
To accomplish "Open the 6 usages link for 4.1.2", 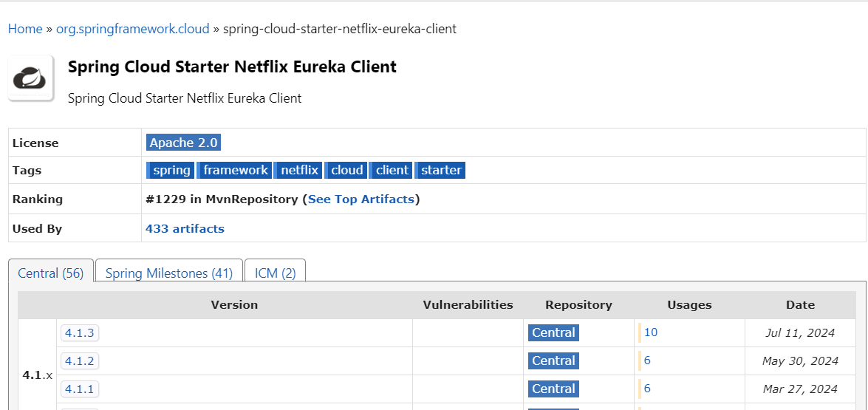I will (x=647, y=361).
